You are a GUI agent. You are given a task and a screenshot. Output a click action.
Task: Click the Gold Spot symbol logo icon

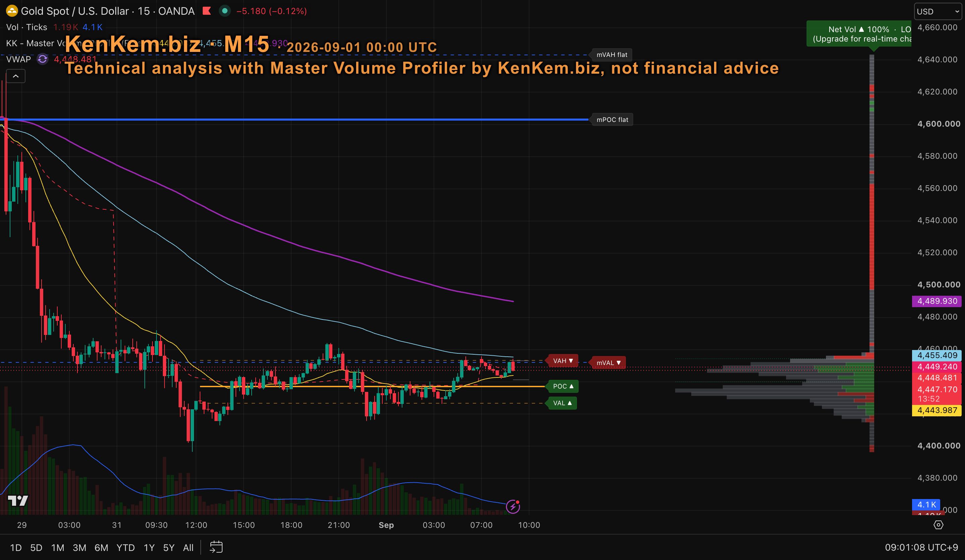point(12,11)
